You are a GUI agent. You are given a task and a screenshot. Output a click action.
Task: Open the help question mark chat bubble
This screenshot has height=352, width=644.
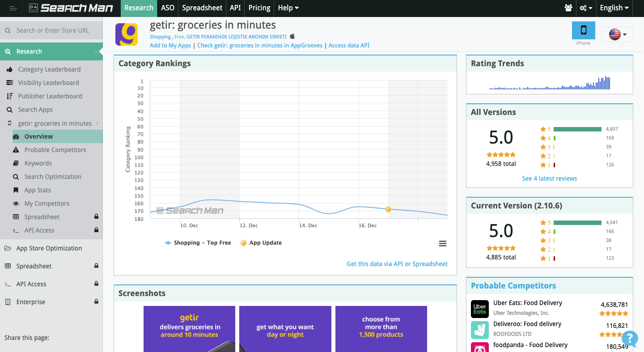pos(630,339)
